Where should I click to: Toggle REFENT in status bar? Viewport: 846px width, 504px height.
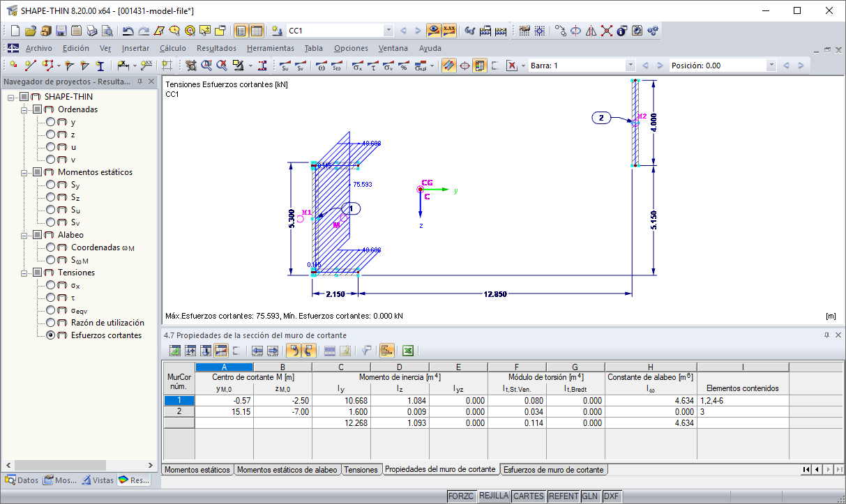(x=563, y=496)
